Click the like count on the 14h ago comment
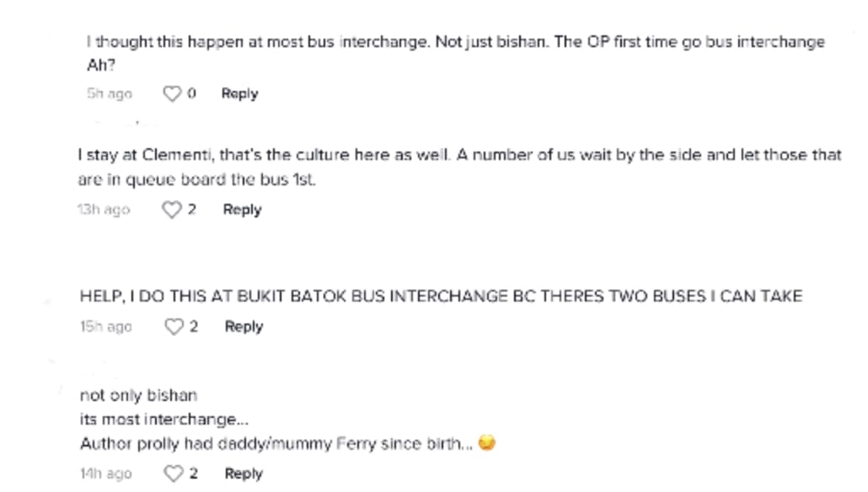868x492 pixels. (194, 473)
